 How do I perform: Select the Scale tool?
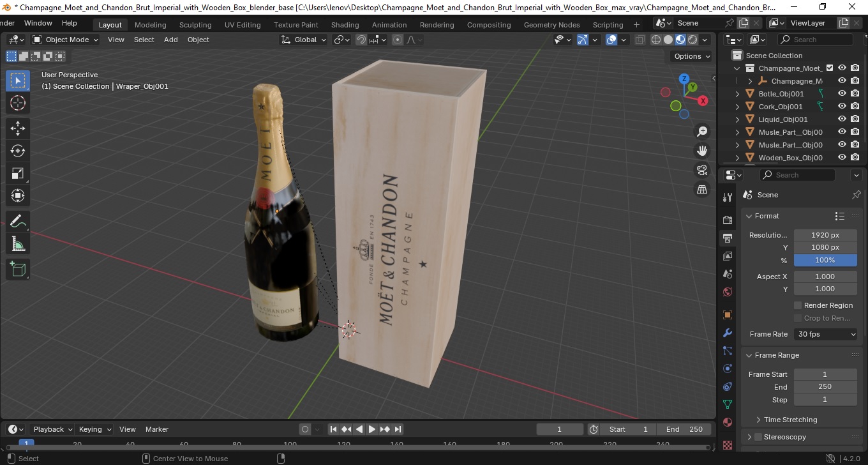coord(18,173)
